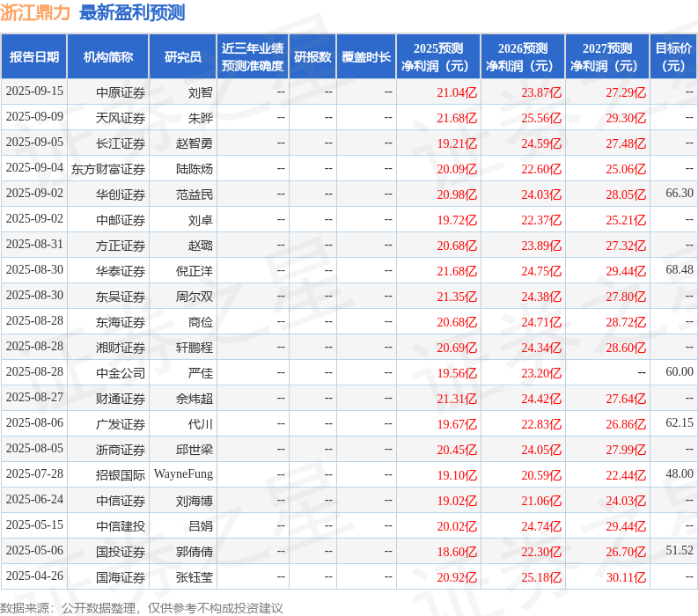Image resolution: width=698 pixels, height=616 pixels.
Task: Click the 2025预测净利润 column header
Action: point(438,56)
